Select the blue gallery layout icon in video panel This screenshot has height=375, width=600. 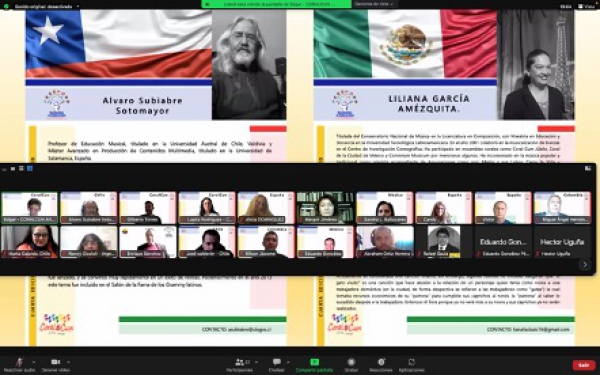(x=30, y=168)
